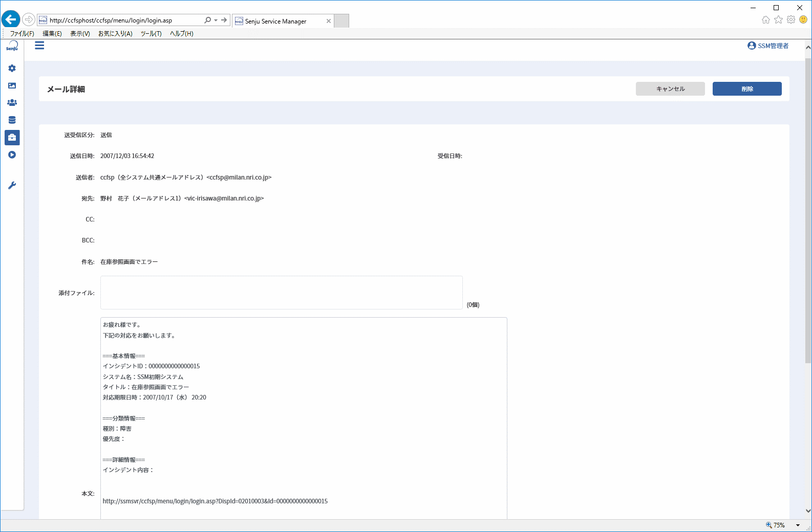
Task: Click the address bar search magnifier
Action: pyautogui.click(x=207, y=20)
